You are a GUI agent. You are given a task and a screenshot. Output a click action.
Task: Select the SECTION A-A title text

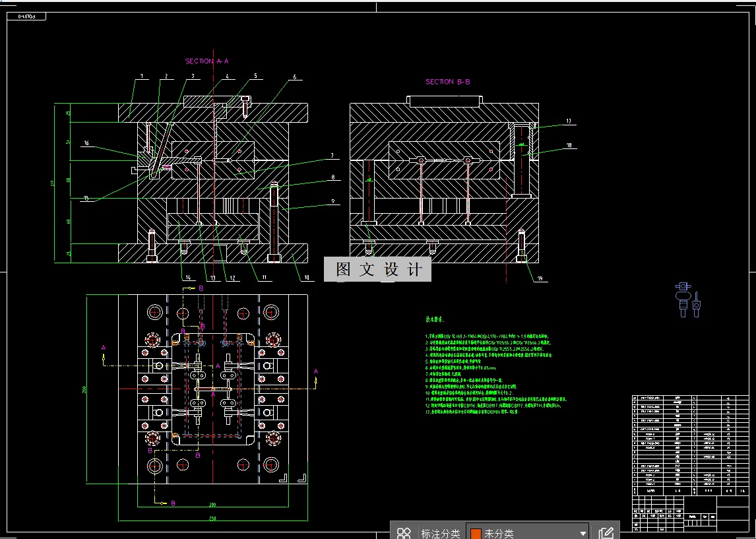point(207,61)
